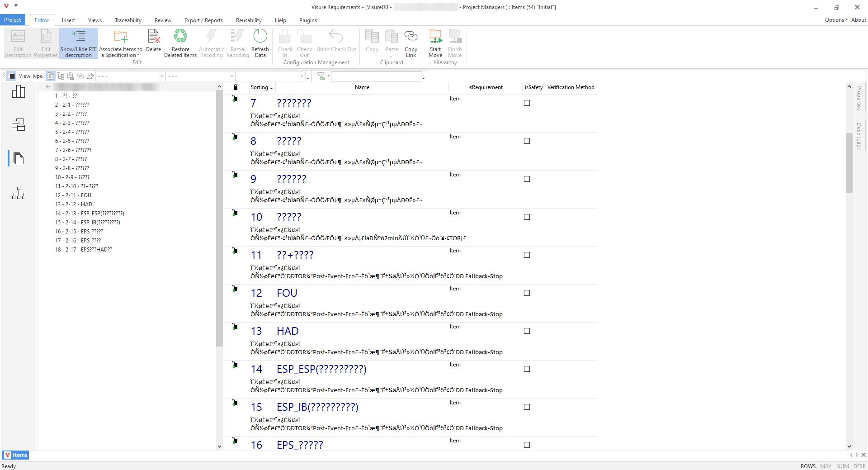The height and width of the screenshot is (470, 868).
Task: Toggle isSafety checkbox for HAD item 13
Action: click(x=527, y=331)
